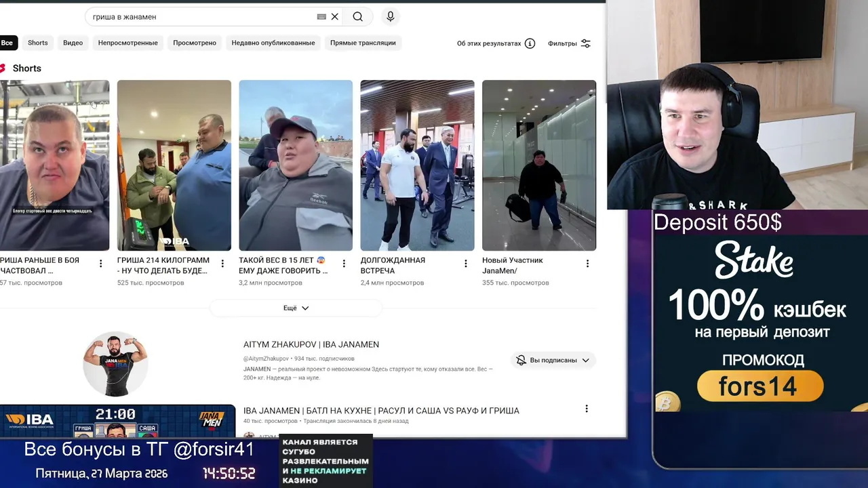Open three-dot menu for 'Новый Участник JanaMen' short
Screen dimensions: 868x488
587,264
